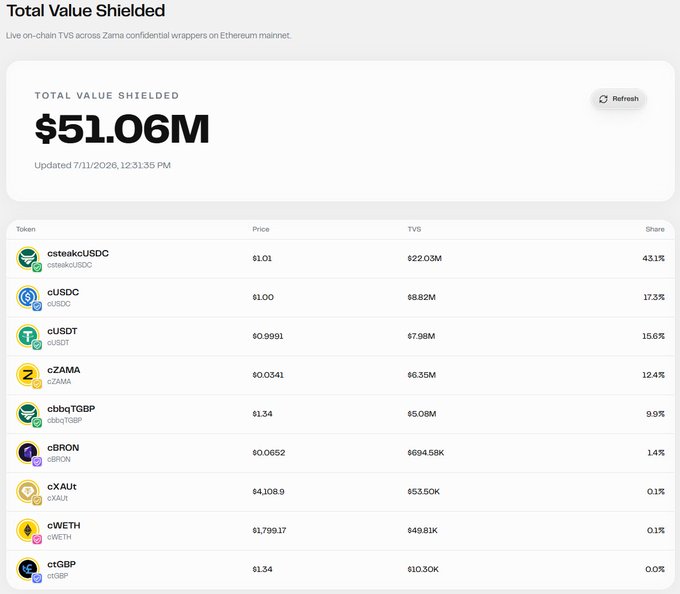The image size is (680, 594).
Task: Click the Price column header
Action: [261, 229]
